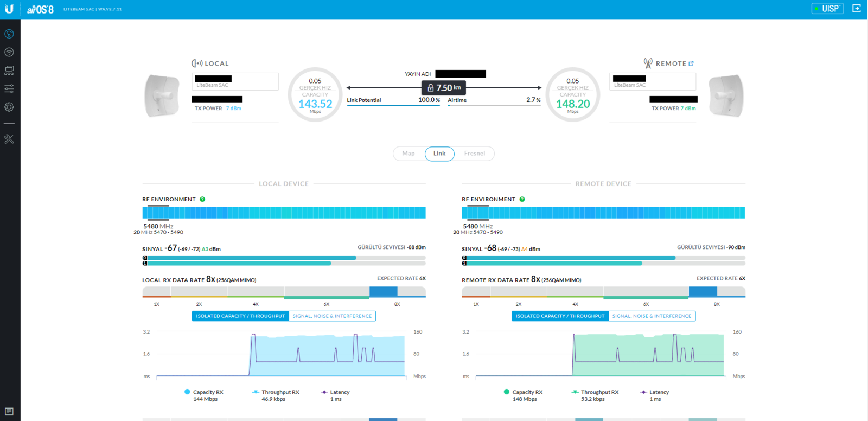868x421 pixels.
Task: Open the Services sliders sidebar icon
Action: [x=9, y=88]
